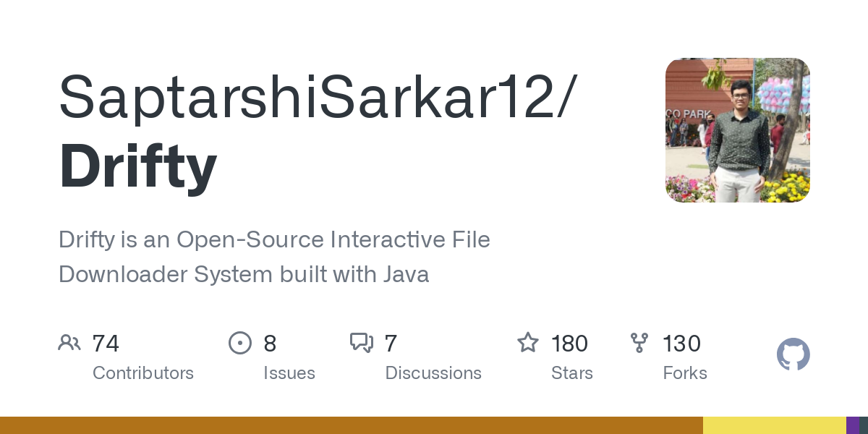Click the yellow segment of the language bar
The width and height of the screenshot is (868, 434).
click(774, 425)
